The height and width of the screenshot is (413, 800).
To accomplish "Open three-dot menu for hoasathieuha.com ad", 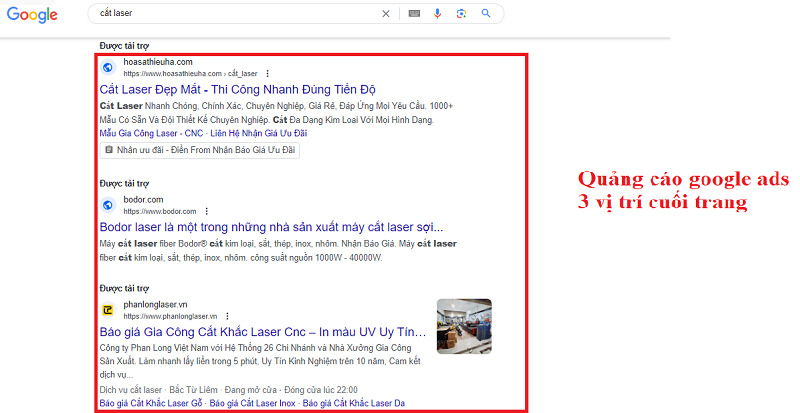I will (x=267, y=74).
